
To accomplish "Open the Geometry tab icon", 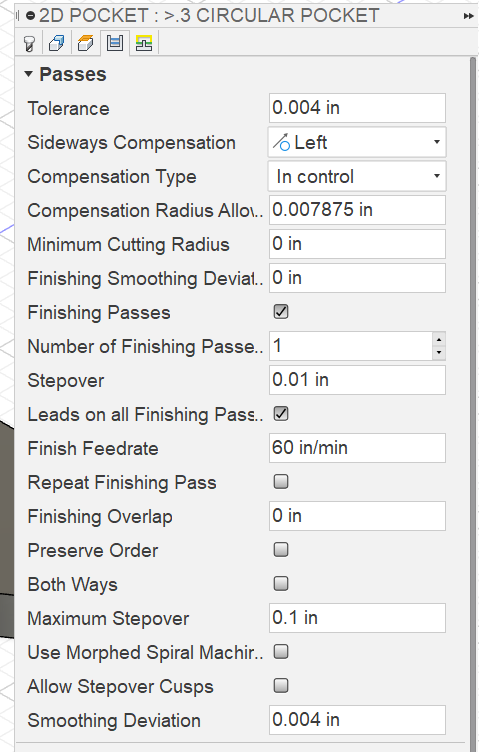I will click(57, 44).
